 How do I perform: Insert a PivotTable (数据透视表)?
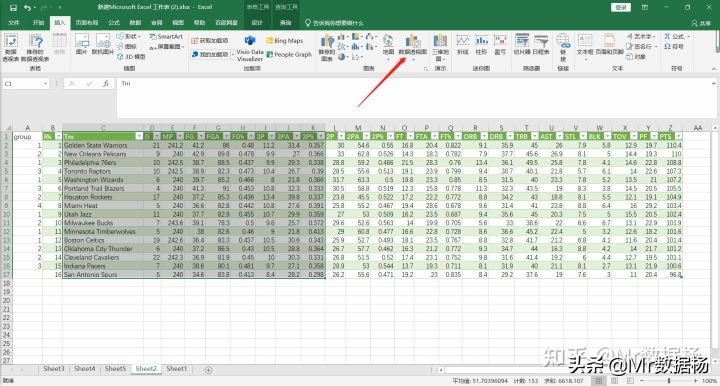11,47
